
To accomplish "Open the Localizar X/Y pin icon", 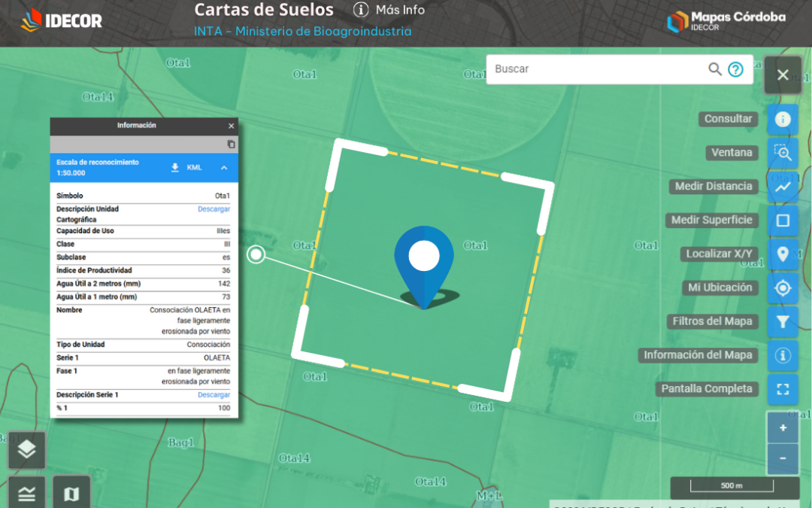I will tap(783, 254).
